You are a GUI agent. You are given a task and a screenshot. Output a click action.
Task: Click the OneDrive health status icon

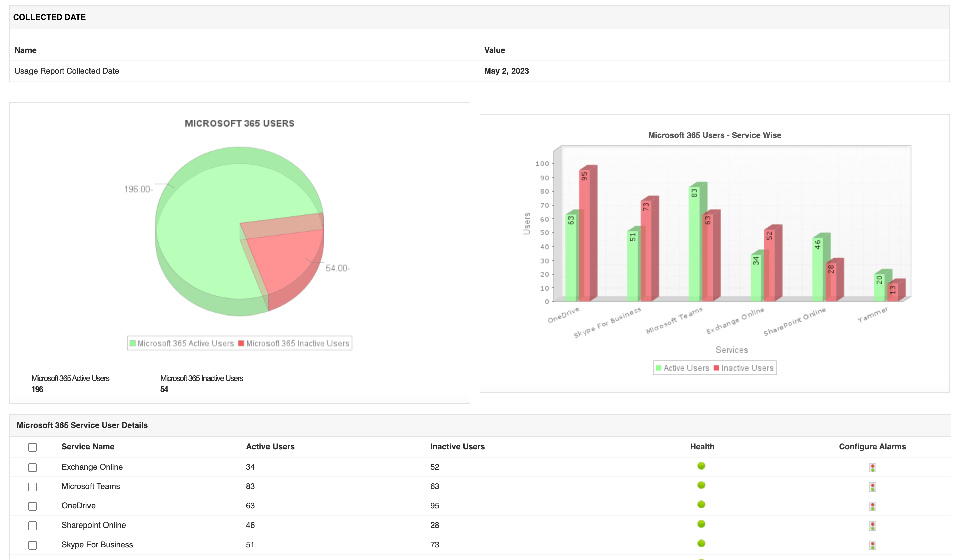tap(701, 504)
